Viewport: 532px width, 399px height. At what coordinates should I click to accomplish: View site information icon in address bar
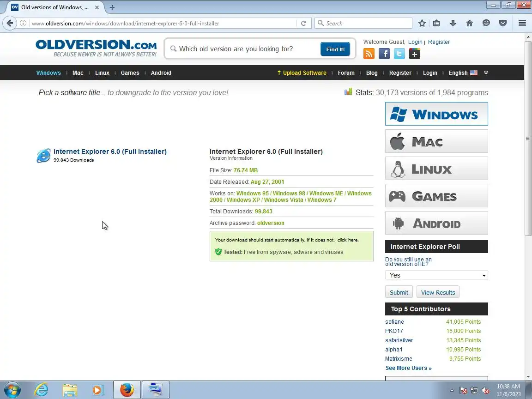[x=23, y=23]
